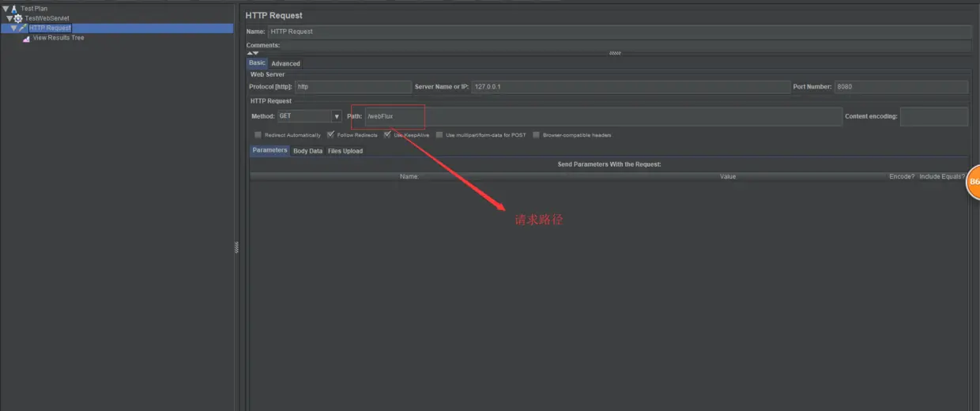Switch to the Advanced tab
This screenshot has height=411, width=980.
tap(285, 63)
